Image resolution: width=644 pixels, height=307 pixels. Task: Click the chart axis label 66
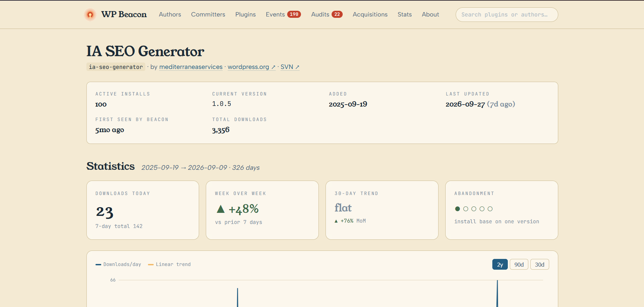113,280
